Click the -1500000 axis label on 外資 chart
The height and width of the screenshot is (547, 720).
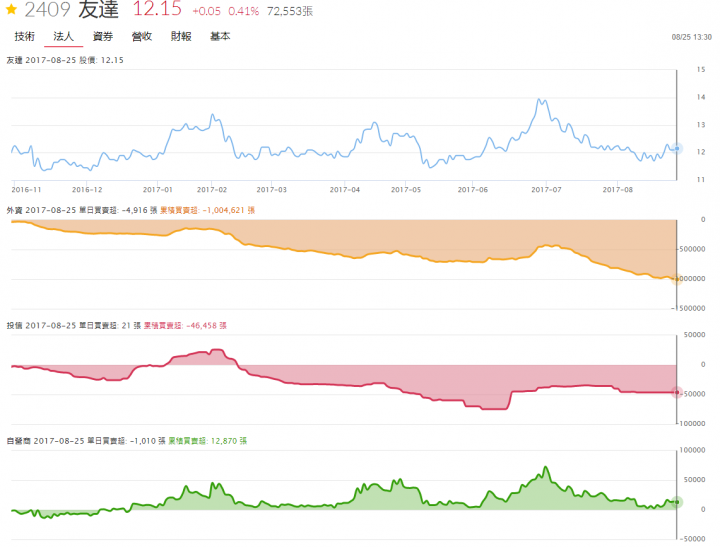click(688, 309)
